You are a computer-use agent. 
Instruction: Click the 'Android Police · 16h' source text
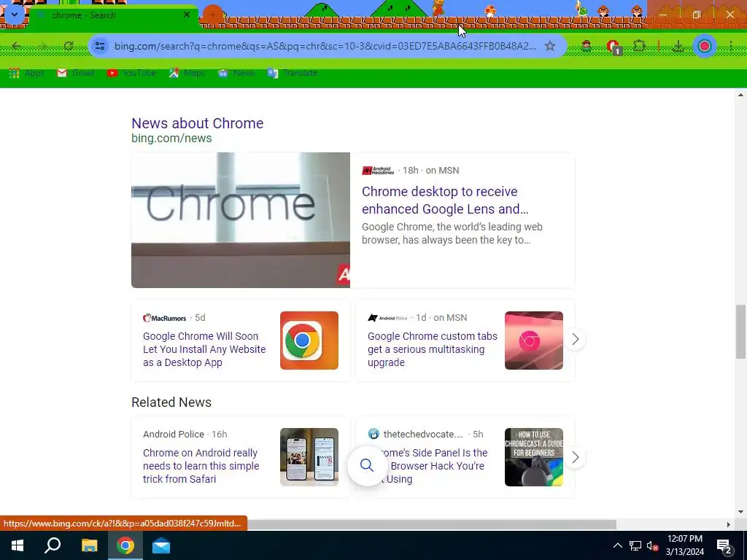click(185, 435)
